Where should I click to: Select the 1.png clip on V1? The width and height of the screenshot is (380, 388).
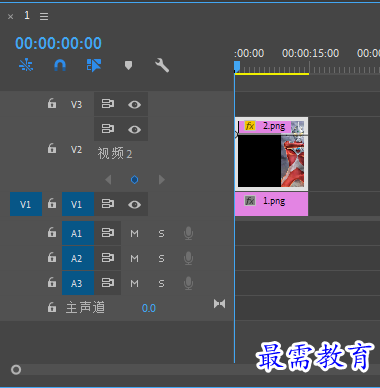271,204
